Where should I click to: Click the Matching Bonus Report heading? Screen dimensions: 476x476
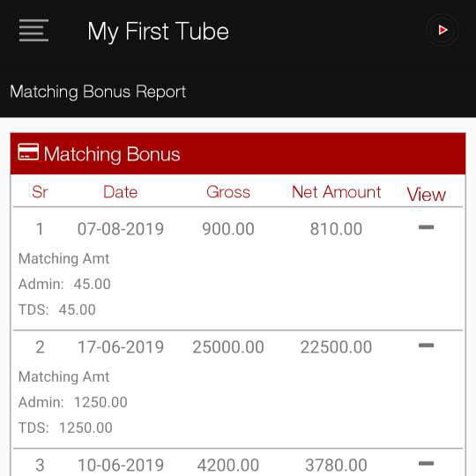pyautogui.click(x=98, y=92)
